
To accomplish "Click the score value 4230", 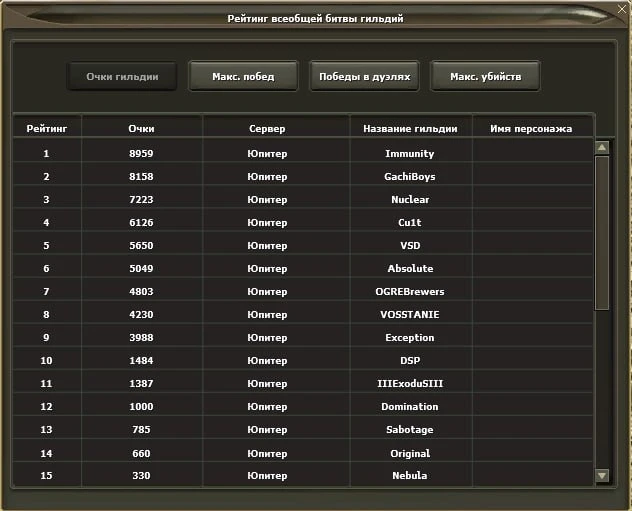I will click(141, 314).
